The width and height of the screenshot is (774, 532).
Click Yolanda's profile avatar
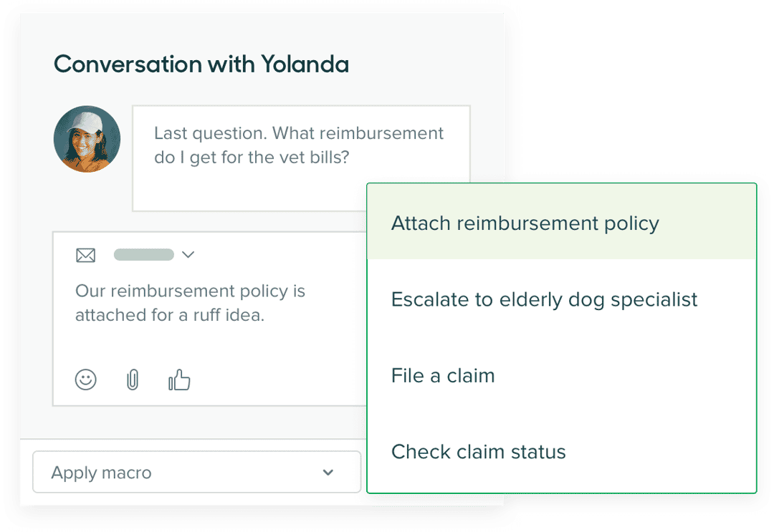[87, 138]
